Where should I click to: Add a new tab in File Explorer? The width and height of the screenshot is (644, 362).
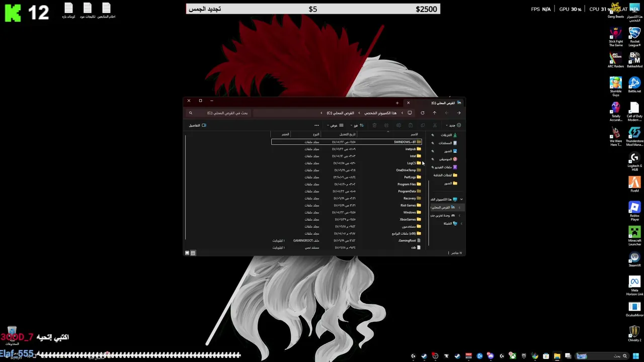tap(397, 103)
